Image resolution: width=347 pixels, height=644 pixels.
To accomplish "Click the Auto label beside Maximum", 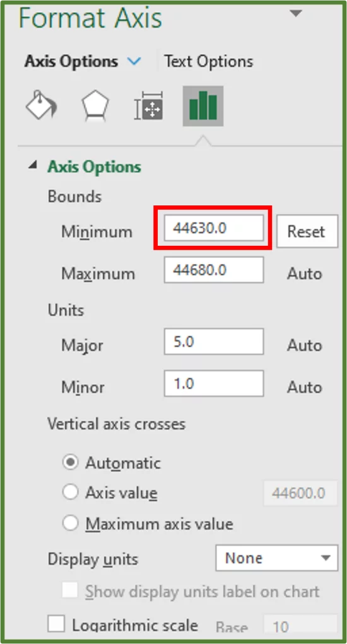I will 304,273.
